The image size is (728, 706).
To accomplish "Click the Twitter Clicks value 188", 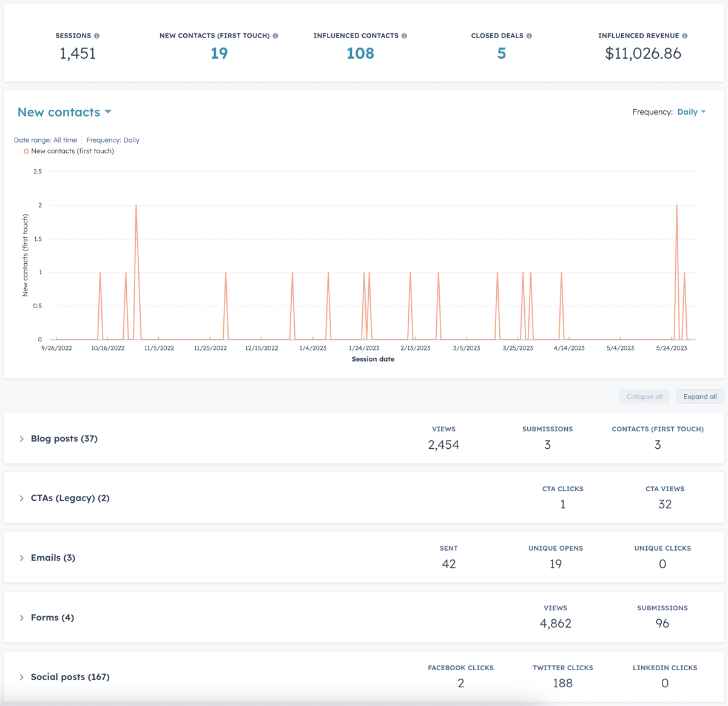I will click(562, 683).
